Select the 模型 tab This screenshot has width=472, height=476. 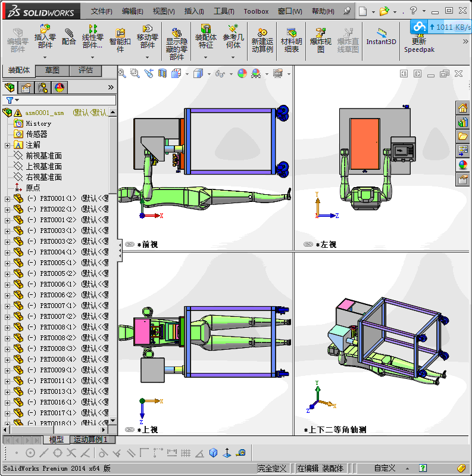pos(57,439)
